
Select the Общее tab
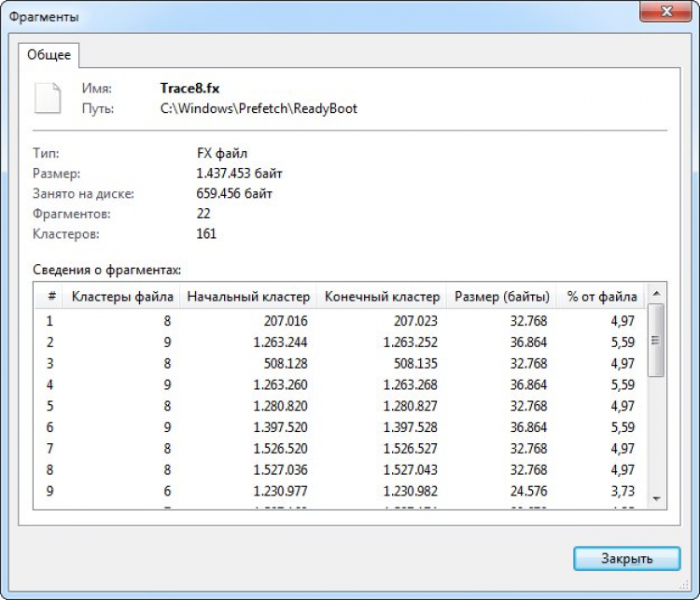click(x=49, y=55)
